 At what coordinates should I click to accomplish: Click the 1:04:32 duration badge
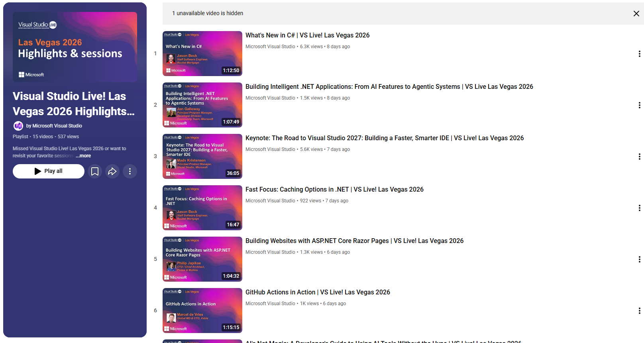pyautogui.click(x=231, y=276)
